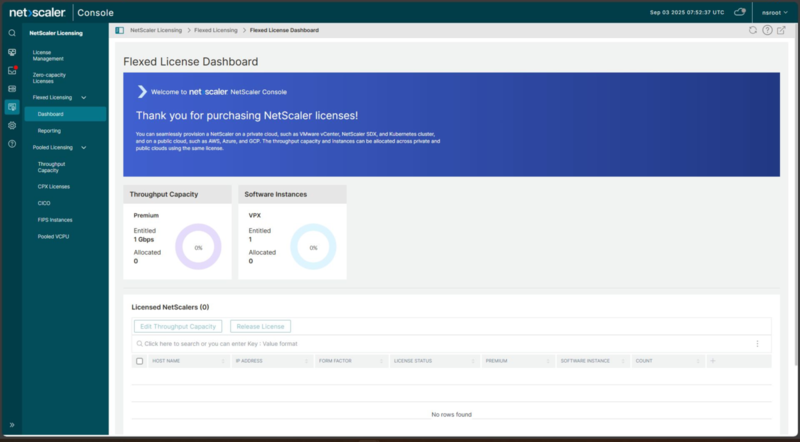Sort by the FORM FACTOR column

coord(351,361)
